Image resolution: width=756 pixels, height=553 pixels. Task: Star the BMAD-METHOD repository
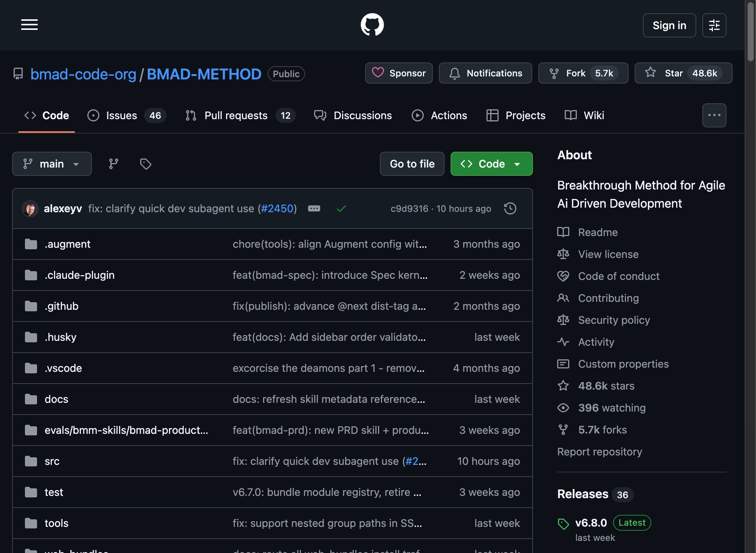click(x=683, y=73)
